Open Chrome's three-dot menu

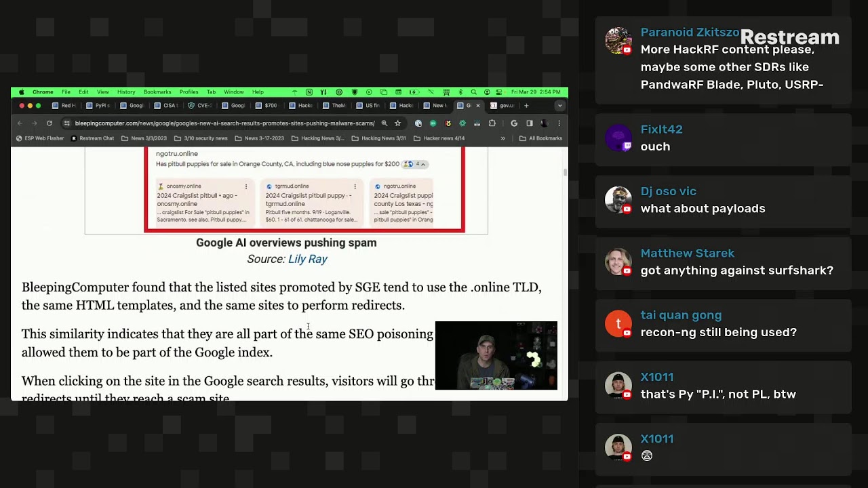coord(559,123)
